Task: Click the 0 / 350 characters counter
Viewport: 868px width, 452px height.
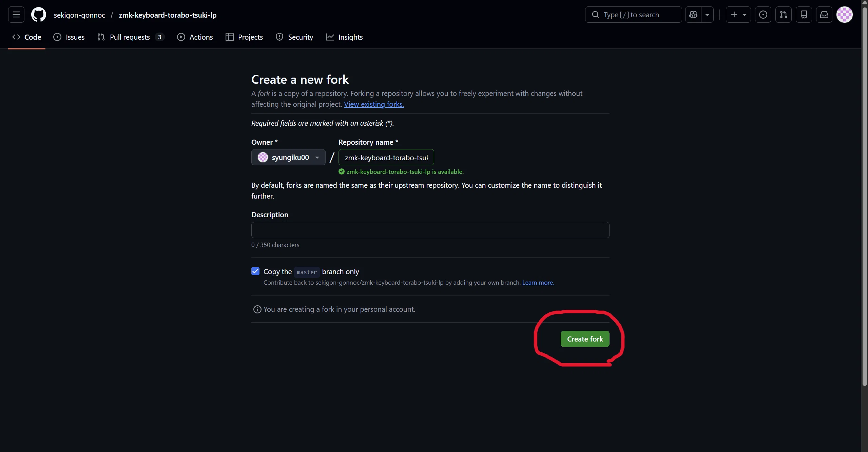Action: [275, 245]
